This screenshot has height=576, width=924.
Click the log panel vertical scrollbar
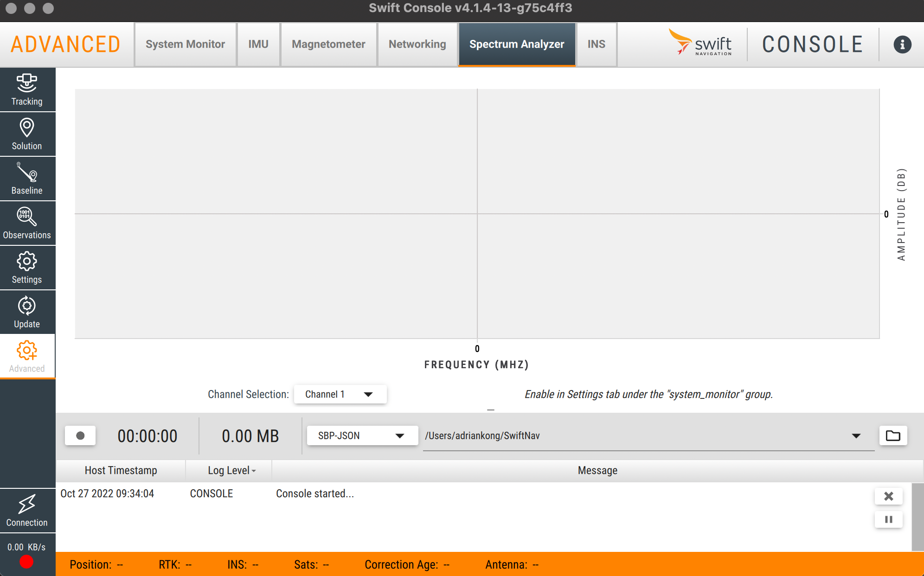917,517
